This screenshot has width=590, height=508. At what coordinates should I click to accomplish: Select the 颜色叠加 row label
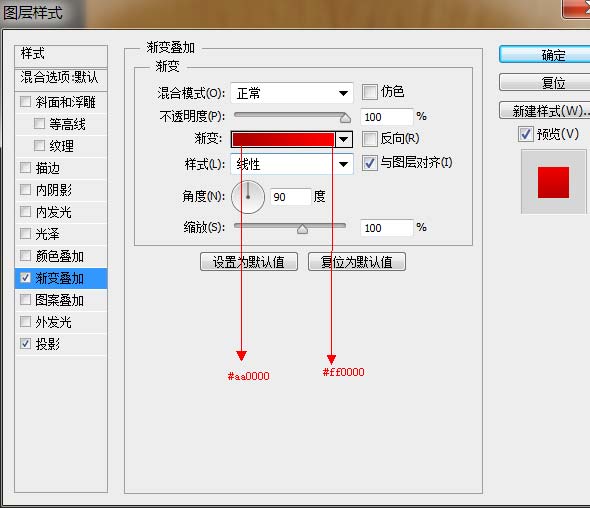click(59, 256)
